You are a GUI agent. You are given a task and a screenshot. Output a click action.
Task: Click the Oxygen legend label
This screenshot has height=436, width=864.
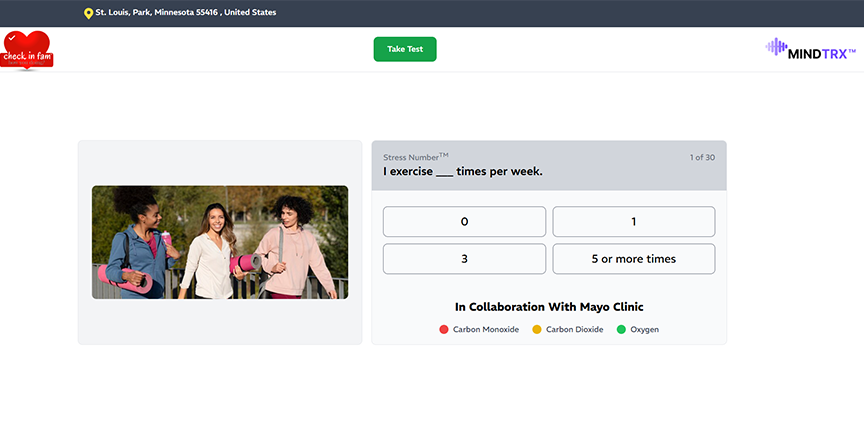tap(644, 330)
